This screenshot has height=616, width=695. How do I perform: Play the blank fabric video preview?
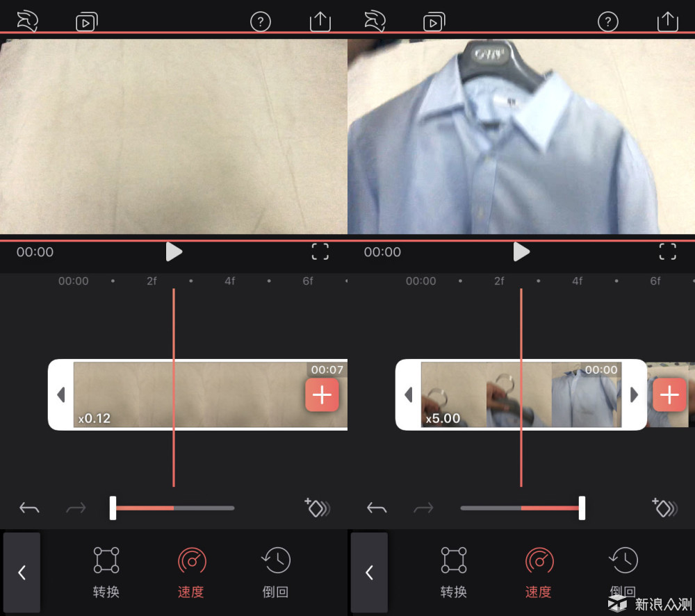(174, 251)
